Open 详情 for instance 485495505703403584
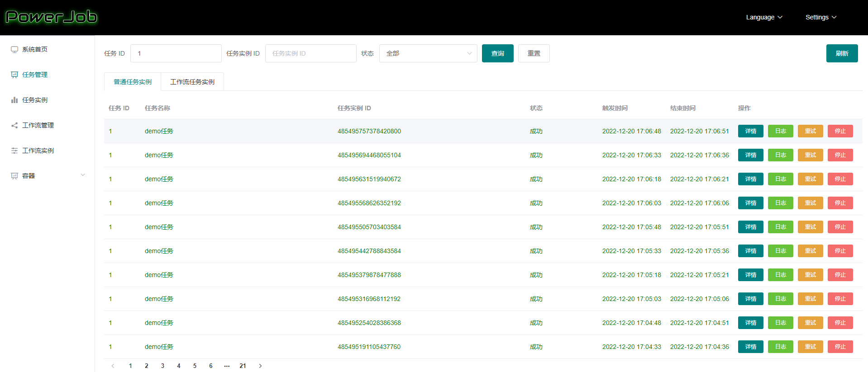 click(751, 227)
